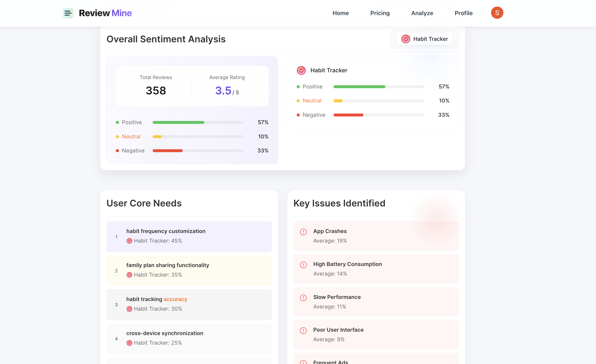
Task: Click the overall Neutral progress bar
Action: tap(198, 137)
